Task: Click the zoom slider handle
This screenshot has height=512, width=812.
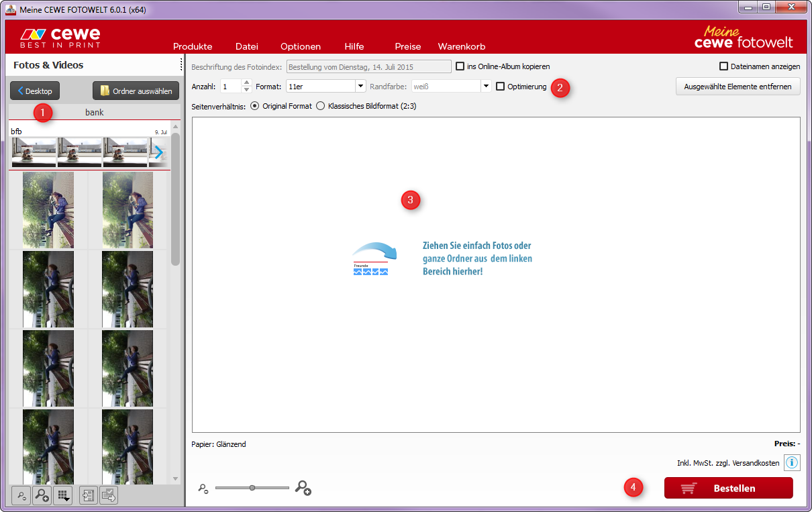Action: [x=252, y=488]
